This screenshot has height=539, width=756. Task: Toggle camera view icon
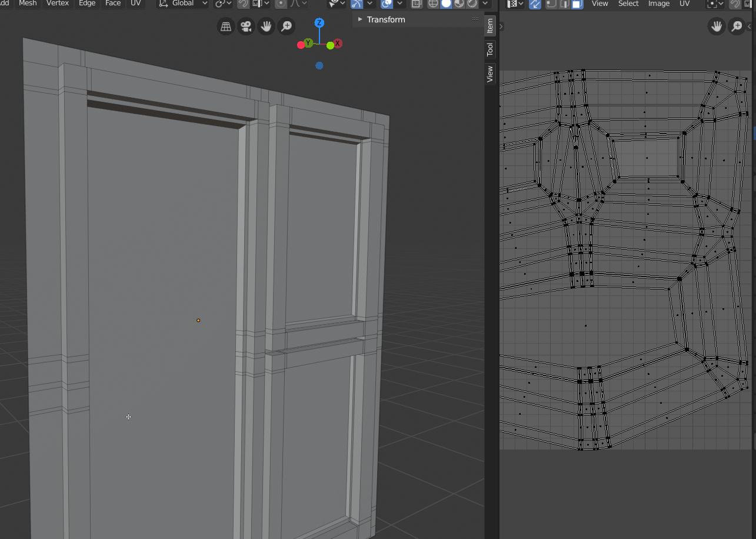pyautogui.click(x=246, y=26)
